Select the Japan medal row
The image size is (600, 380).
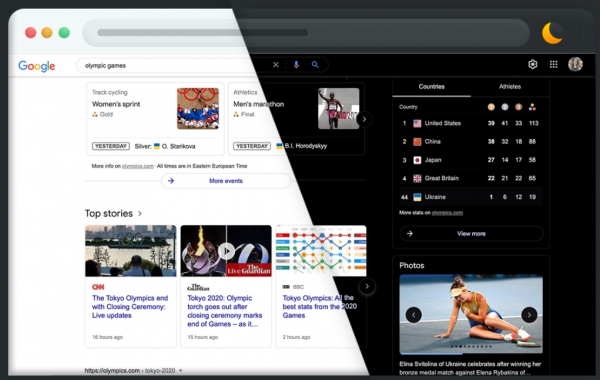click(471, 160)
